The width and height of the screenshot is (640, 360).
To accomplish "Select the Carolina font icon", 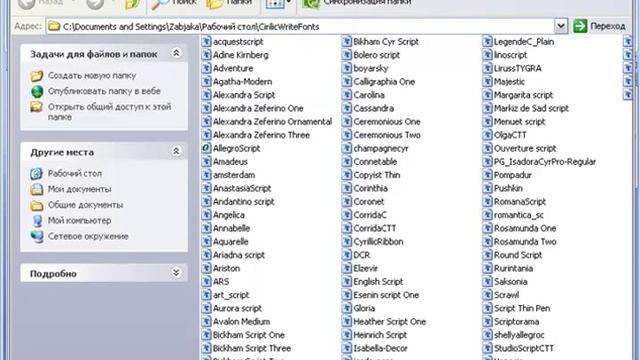I will point(347,95).
